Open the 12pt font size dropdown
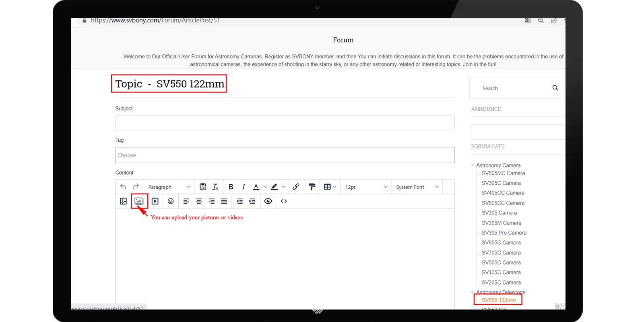Image resolution: width=644 pixels, height=322 pixels. 366,187
